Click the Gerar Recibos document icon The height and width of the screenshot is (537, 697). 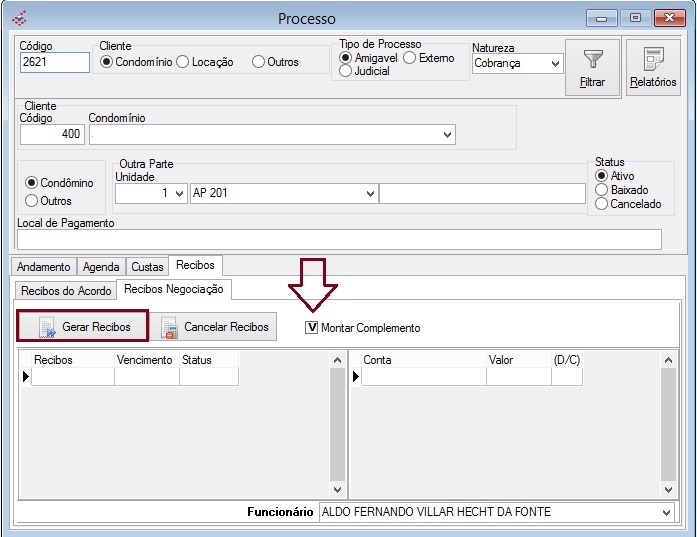point(46,327)
